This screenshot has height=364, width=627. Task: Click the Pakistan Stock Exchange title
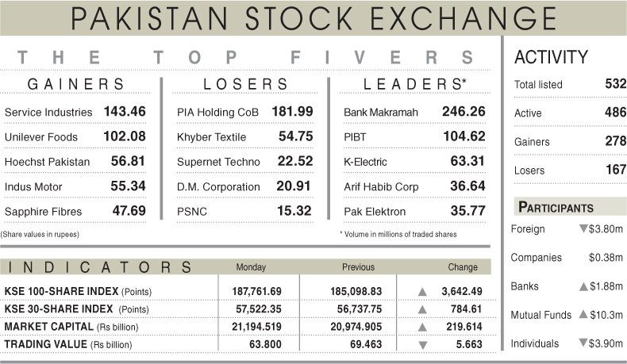313,17
